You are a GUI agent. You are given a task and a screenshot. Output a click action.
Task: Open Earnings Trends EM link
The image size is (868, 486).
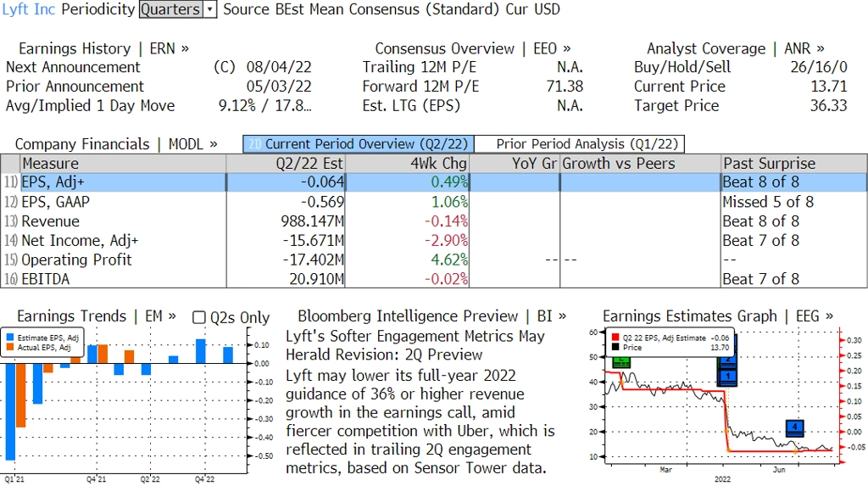tap(97, 316)
